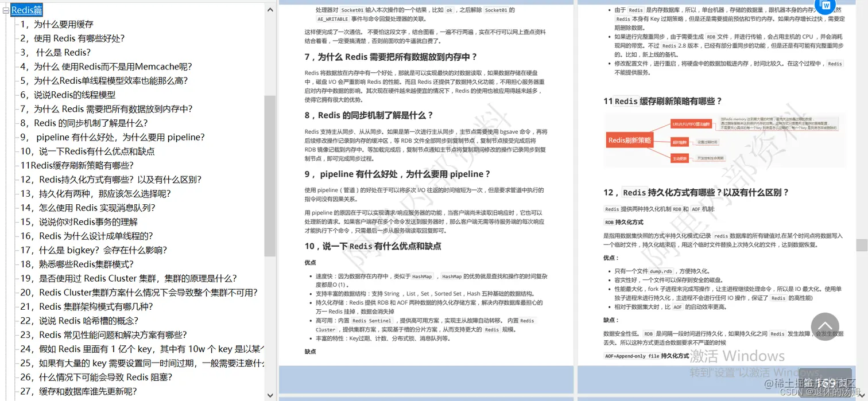Click the bold 优点 label under heading 10
The height and width of the screenshot is (401, 868).
point(310,262)
